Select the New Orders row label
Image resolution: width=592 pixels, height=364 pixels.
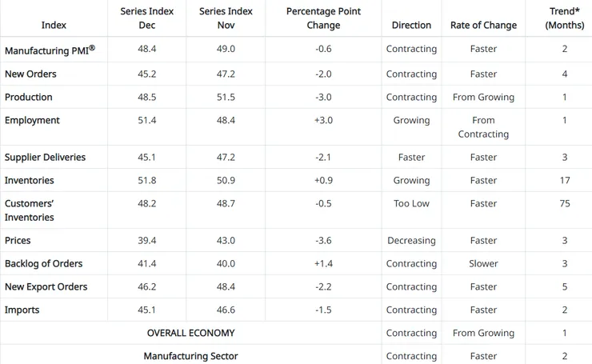[x=30, y=74]
